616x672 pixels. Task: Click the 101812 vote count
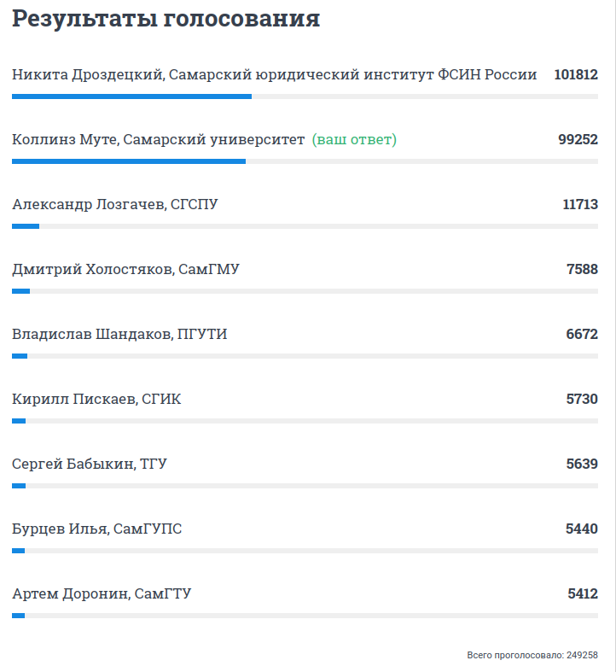pyautogui.click(x=575, y=75)
